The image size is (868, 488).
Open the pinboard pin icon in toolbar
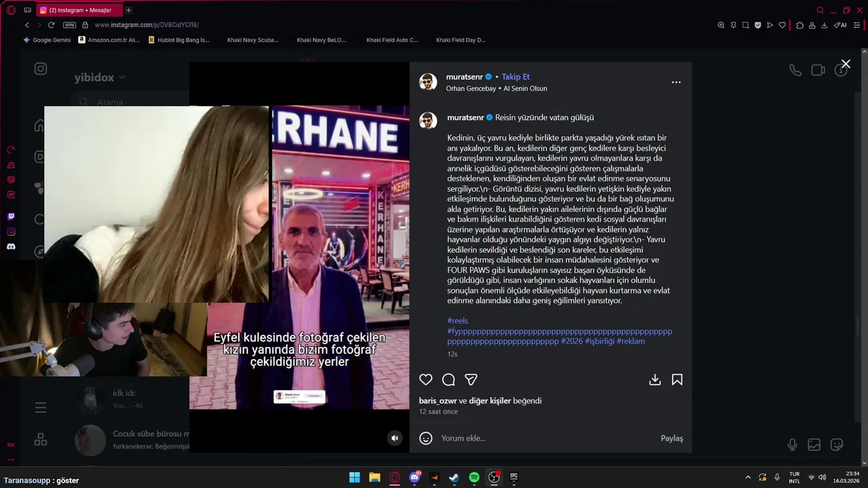[x=733, y=25]
